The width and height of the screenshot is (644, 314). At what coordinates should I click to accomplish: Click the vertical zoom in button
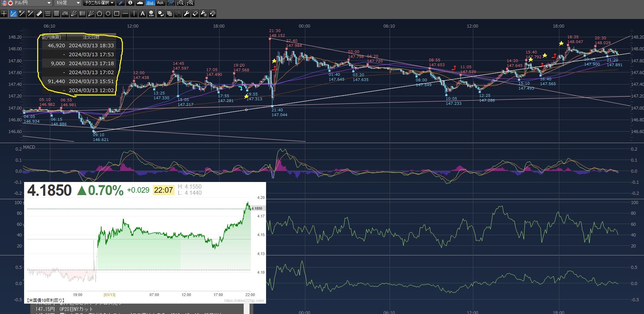pyautogui.click(x=190, y=3)
